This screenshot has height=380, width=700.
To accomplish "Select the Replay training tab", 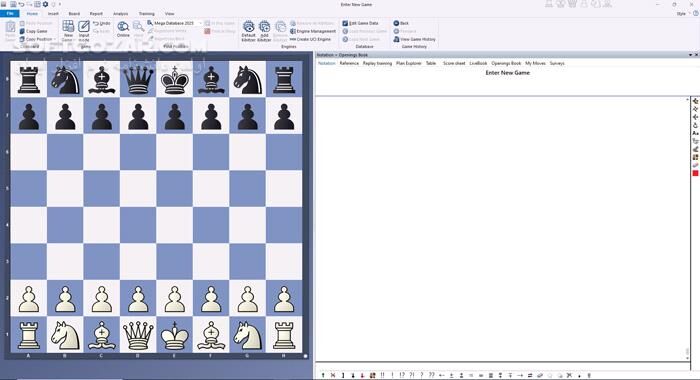I will 377,63.
